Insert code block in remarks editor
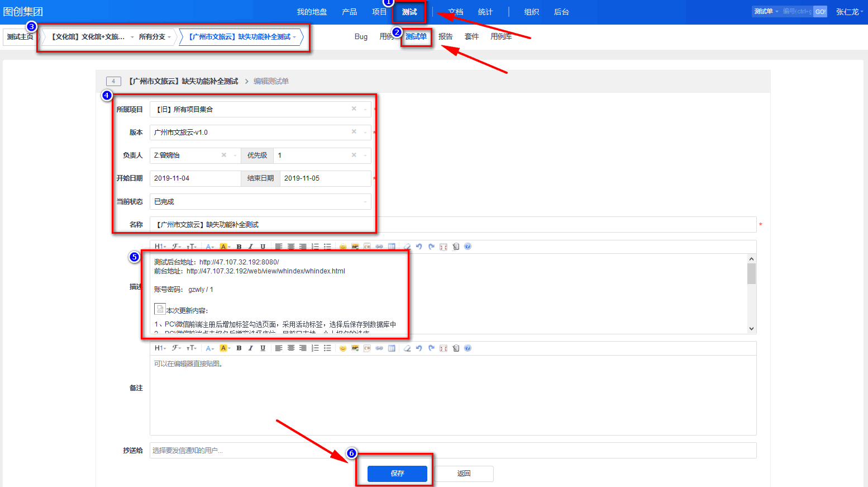The image size is (868, 487). click(x=367, y=348)
